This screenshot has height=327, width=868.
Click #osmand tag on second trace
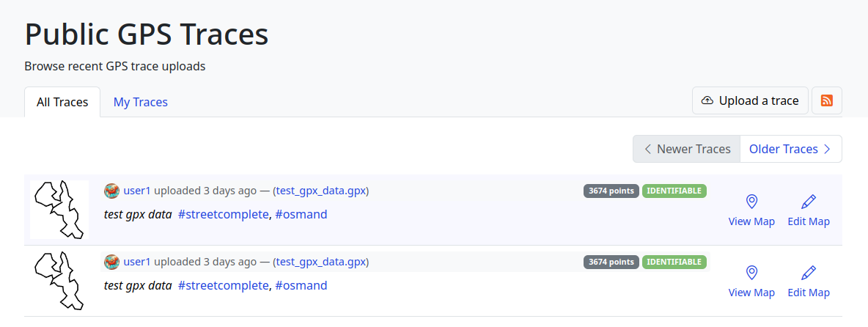(301, 285)
